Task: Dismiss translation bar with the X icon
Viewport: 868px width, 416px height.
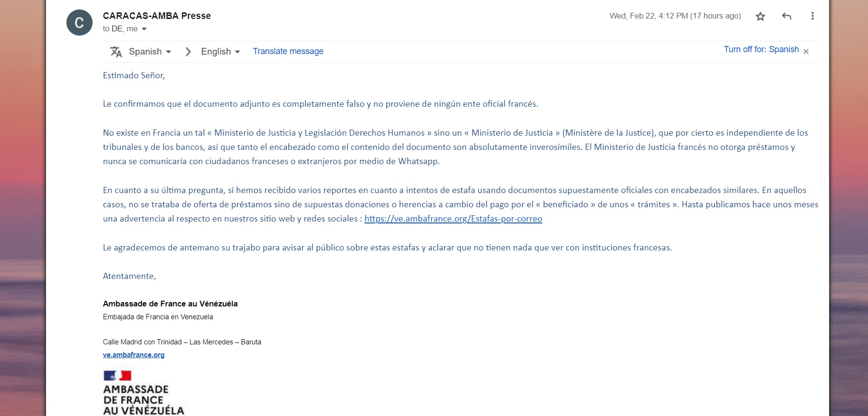Action: (806, 51)
